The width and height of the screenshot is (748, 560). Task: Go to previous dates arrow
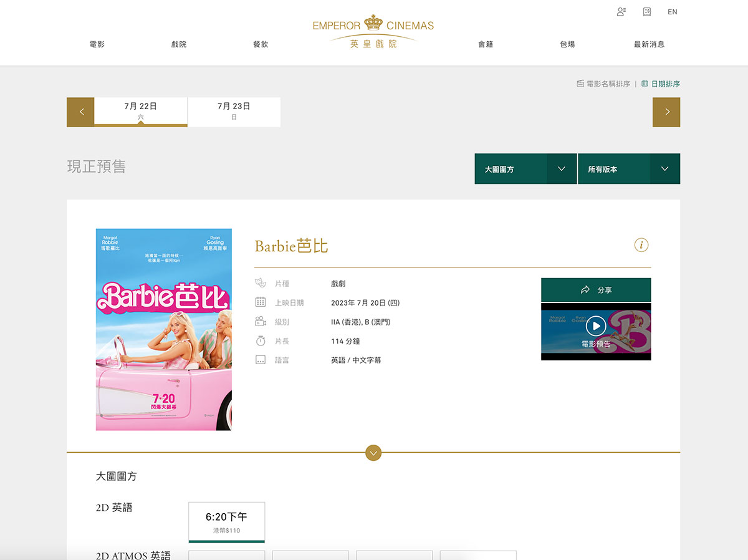[80, 112]
